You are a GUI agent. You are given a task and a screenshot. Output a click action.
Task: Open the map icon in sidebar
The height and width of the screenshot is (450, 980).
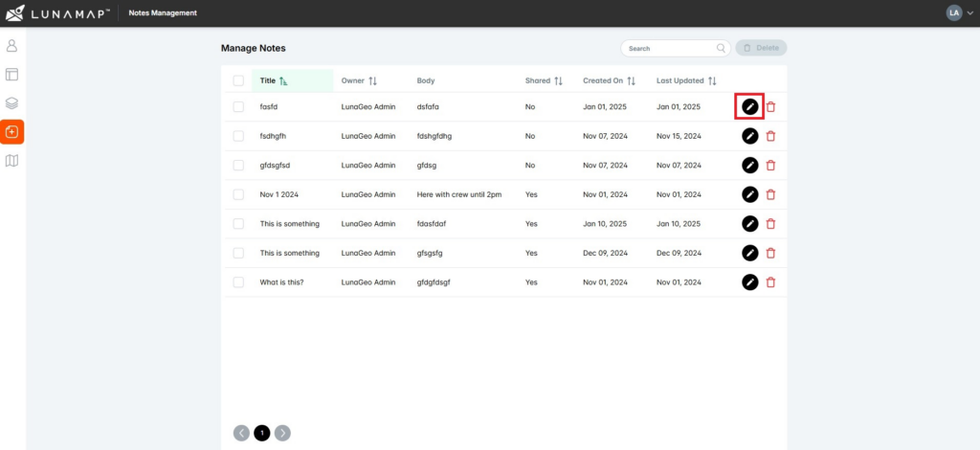pyautogui.click(x=11, y=160)
